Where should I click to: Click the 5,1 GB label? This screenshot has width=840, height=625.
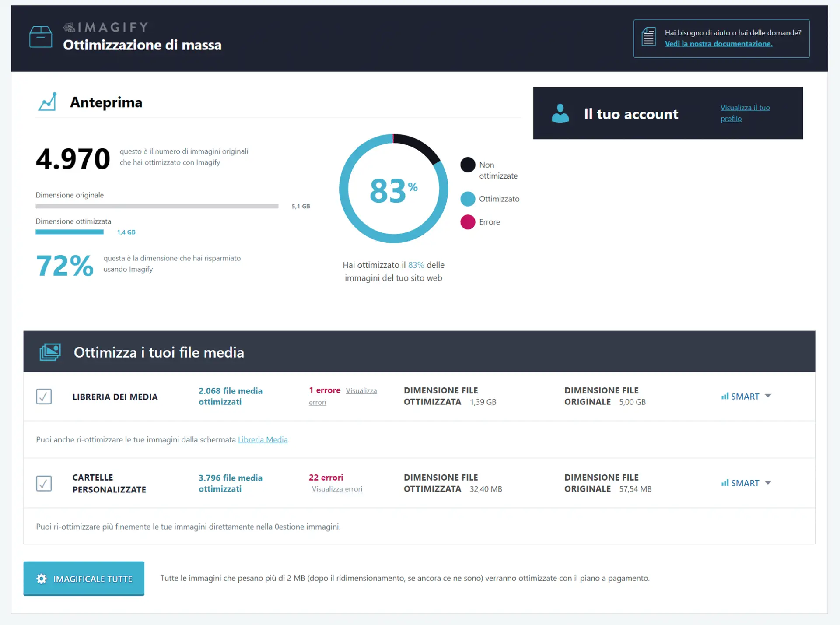301,206
